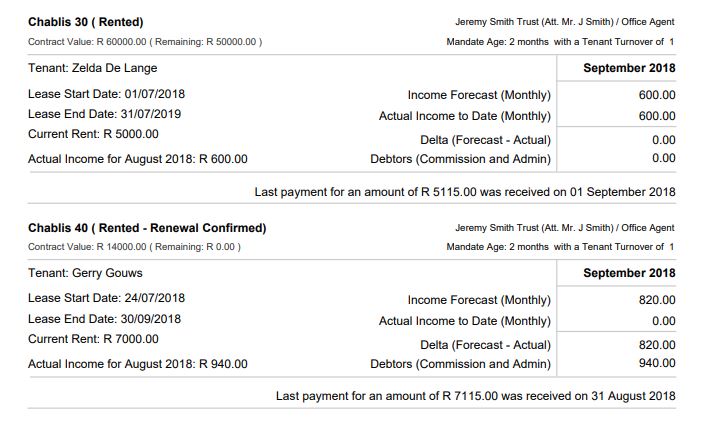Click Chablis 40 Jeremy Smith Trust owner line
This screenshot has height=421, width=712.
point(565,228)
